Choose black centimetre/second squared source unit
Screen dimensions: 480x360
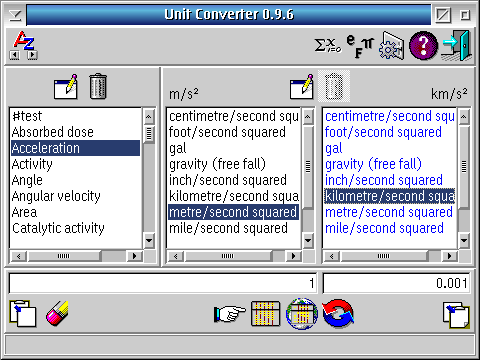pyautogui.click(x=234, y=116)
